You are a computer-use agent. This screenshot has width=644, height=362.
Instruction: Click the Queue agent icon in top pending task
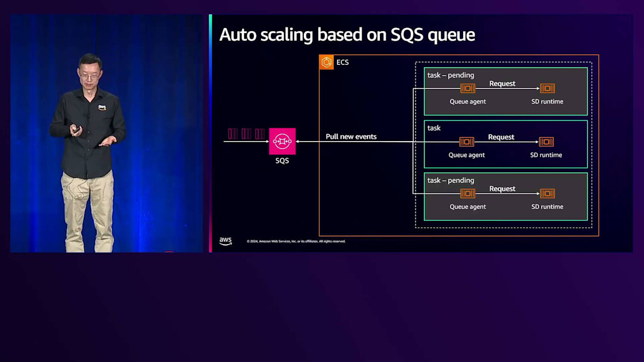coord(467,88)
